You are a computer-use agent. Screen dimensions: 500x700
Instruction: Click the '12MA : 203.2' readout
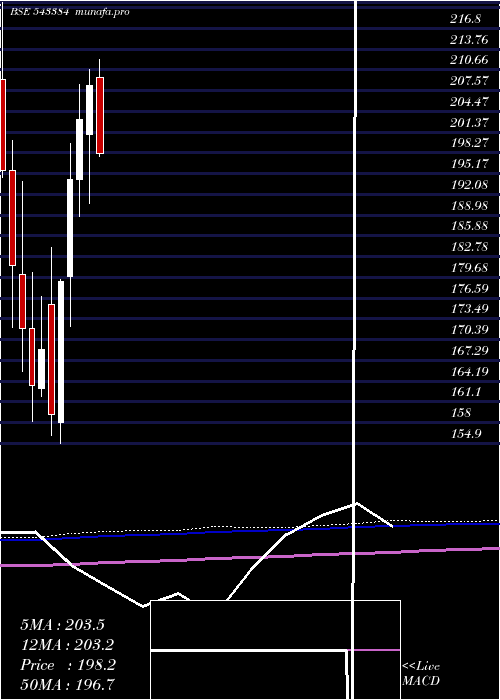tap(67, 645)
